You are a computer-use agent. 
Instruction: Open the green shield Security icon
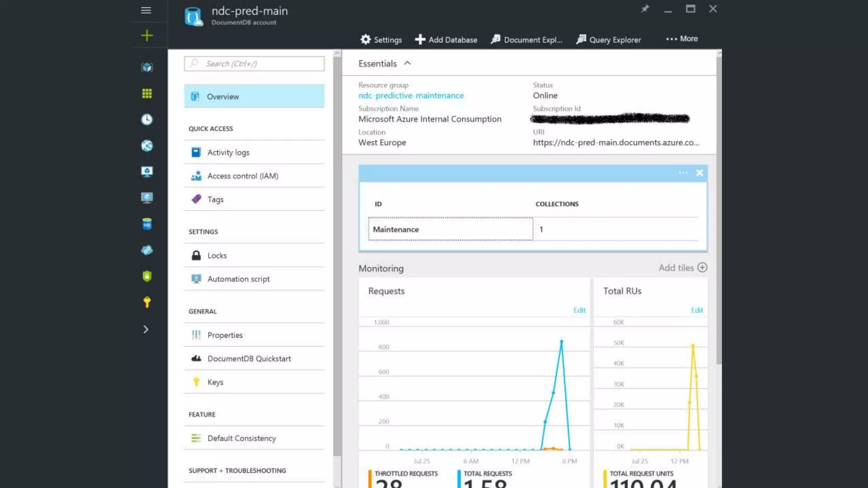pos(147,276)
